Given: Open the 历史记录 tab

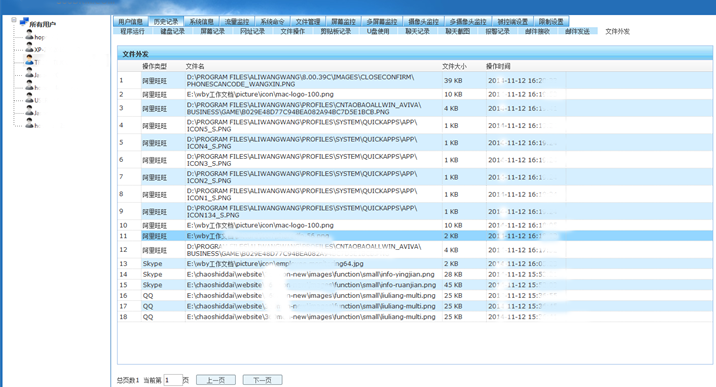Looking at the screenshot, I should click(166, 21).
